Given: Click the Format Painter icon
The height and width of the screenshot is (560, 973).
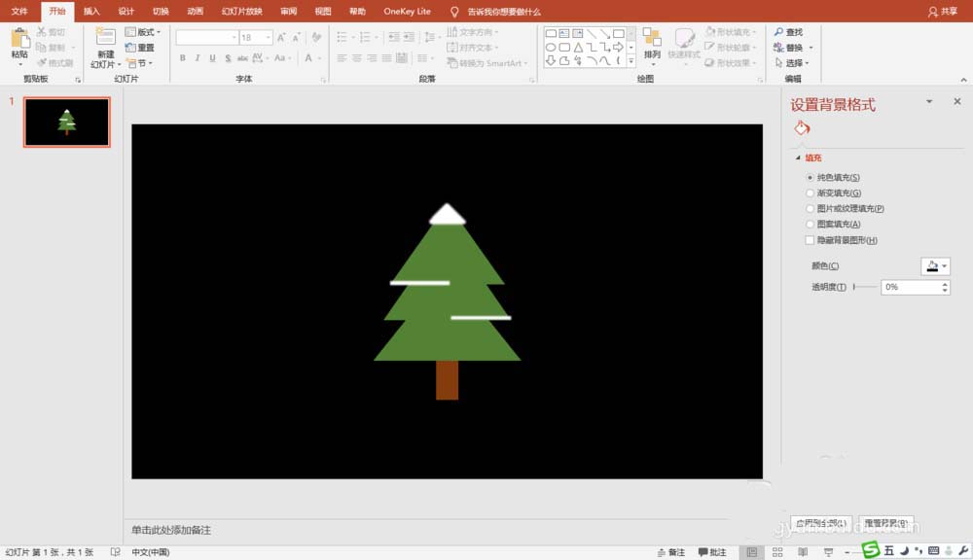Looking at the screenshot, I should 42,62.
